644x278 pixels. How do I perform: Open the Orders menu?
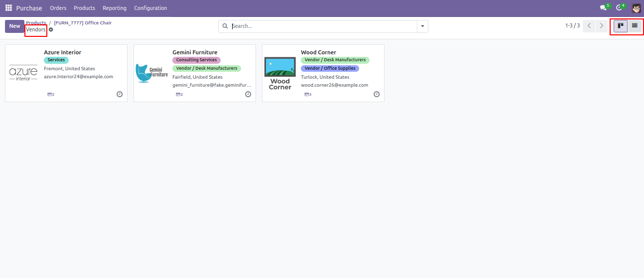click(x=58, y=8)
